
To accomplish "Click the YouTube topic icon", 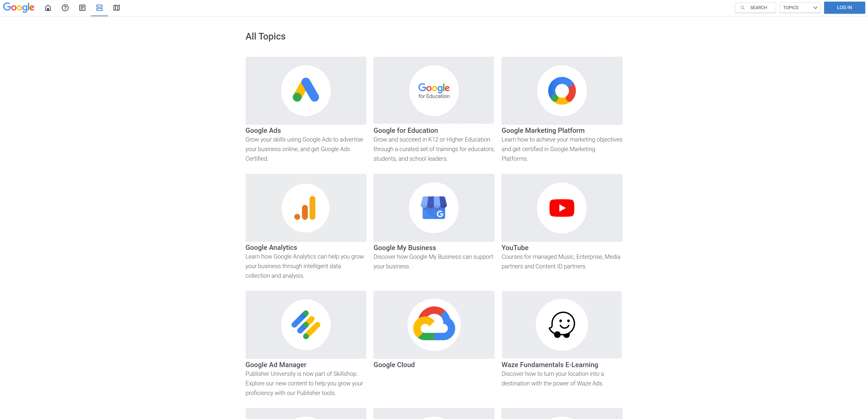I will click(561, 208).
